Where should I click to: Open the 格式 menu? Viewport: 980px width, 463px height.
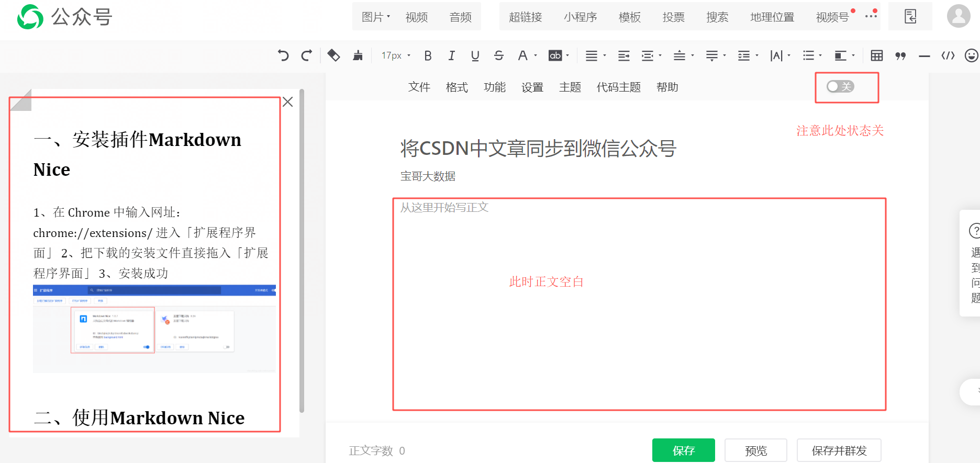457,87
